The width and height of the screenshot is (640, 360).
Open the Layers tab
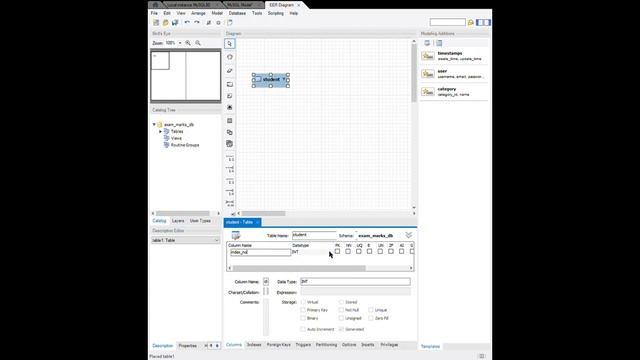tap(178, 221)
